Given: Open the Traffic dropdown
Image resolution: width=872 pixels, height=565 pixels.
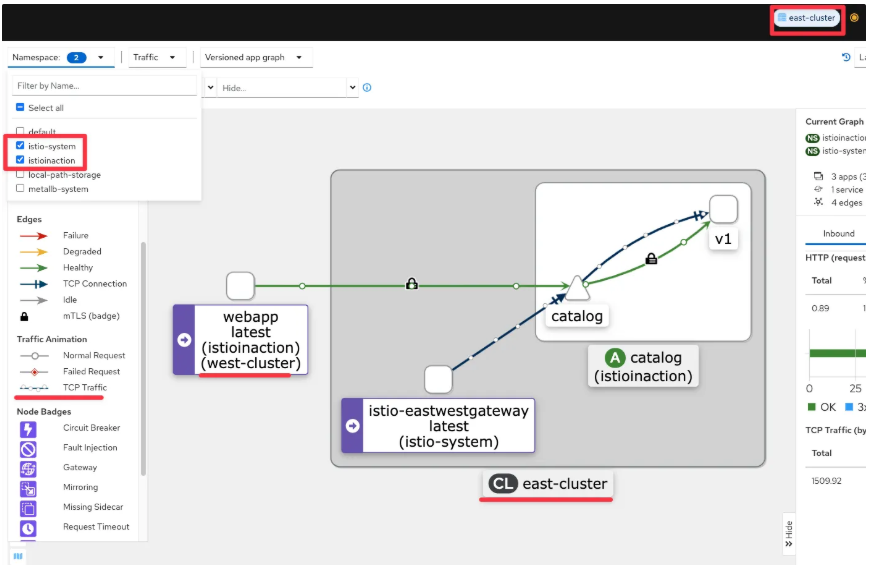Looking at the screenshot, I should pos(155,57).
